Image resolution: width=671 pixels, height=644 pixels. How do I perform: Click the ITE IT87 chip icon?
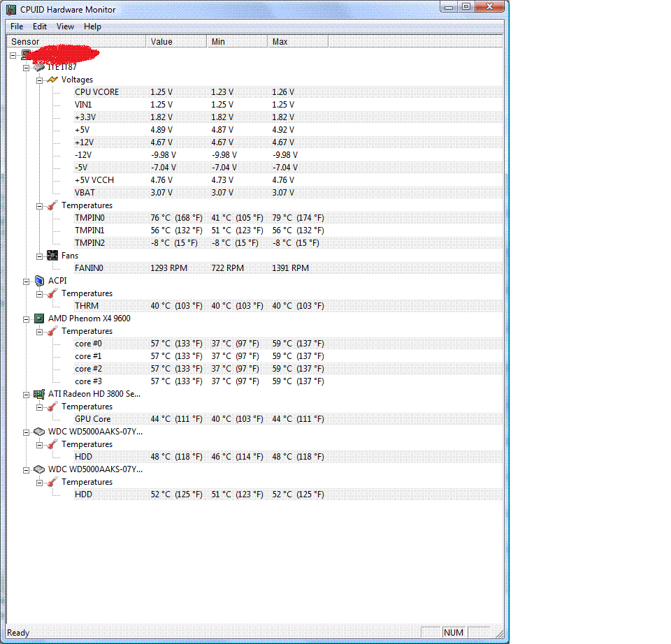[x=39, y=67]
